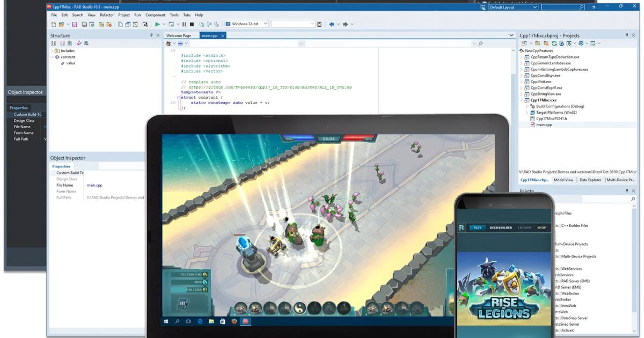
Task: Save the current file with the Save icon
Action: 75,24
